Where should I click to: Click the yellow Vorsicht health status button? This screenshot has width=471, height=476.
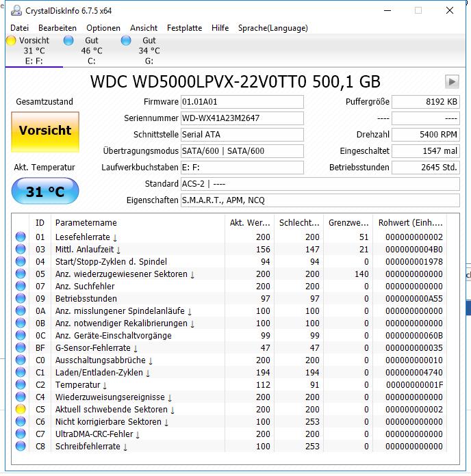[x=45, y=132]
